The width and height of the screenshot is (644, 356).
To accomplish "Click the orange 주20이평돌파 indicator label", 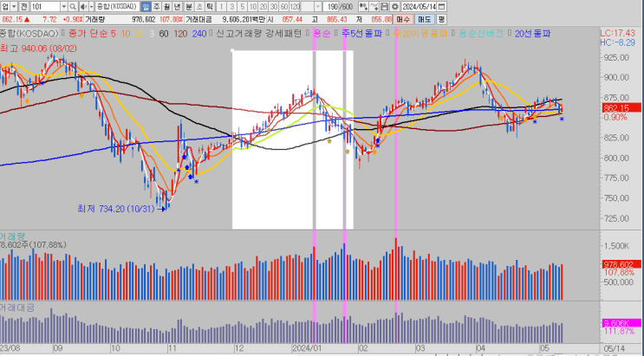I will (420, 34).
